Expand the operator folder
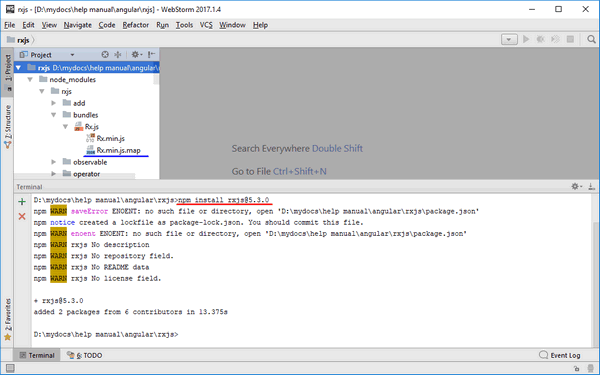The height and width of the screenshot is (375, 600). [x=54, y=174]
